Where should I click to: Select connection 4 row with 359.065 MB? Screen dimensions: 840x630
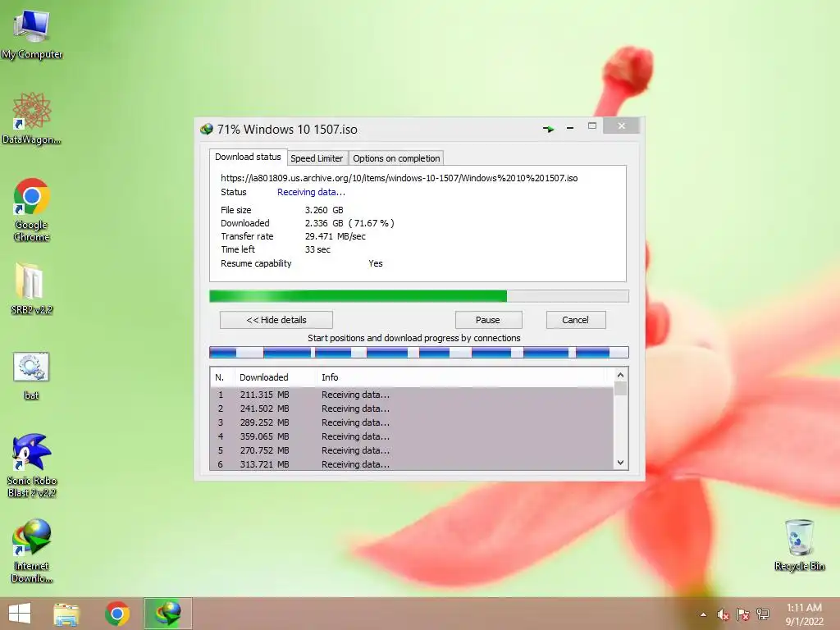412,436
